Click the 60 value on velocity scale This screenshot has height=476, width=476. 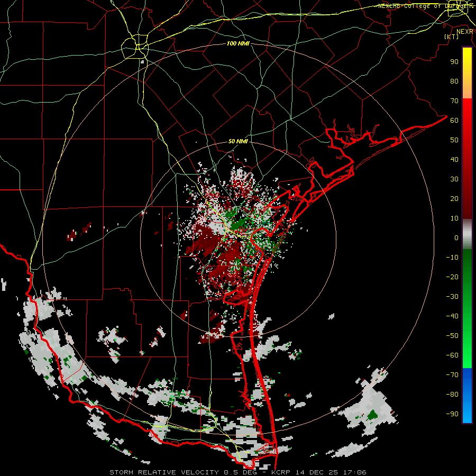click(x=454, y=121)
